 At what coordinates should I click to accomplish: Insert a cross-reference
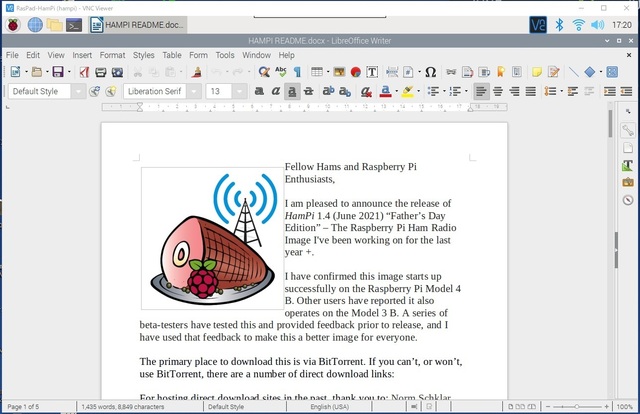(517, 72)
